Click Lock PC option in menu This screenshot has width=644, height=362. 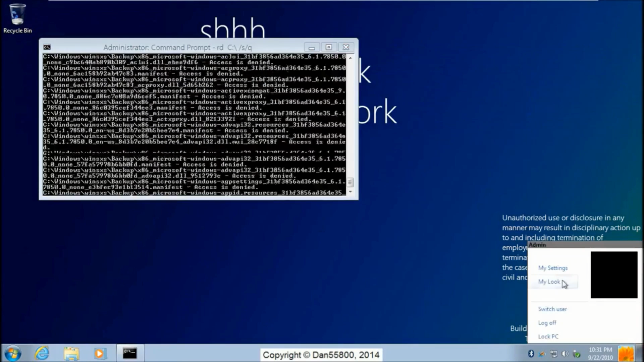548,336
